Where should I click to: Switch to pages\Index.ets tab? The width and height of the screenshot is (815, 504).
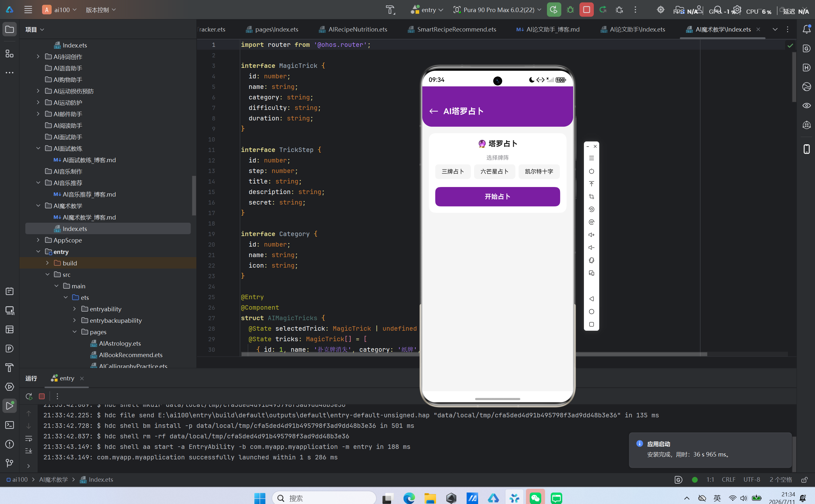pos(272,29)
